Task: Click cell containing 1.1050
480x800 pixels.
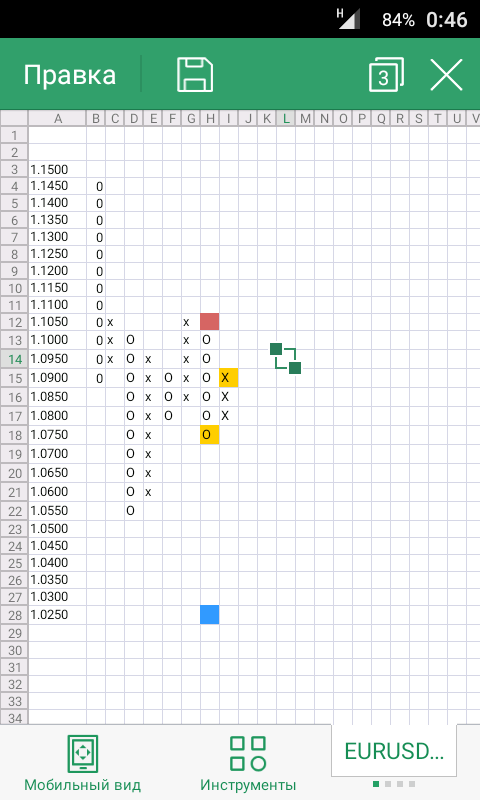Action: click(x=58, y=322)
